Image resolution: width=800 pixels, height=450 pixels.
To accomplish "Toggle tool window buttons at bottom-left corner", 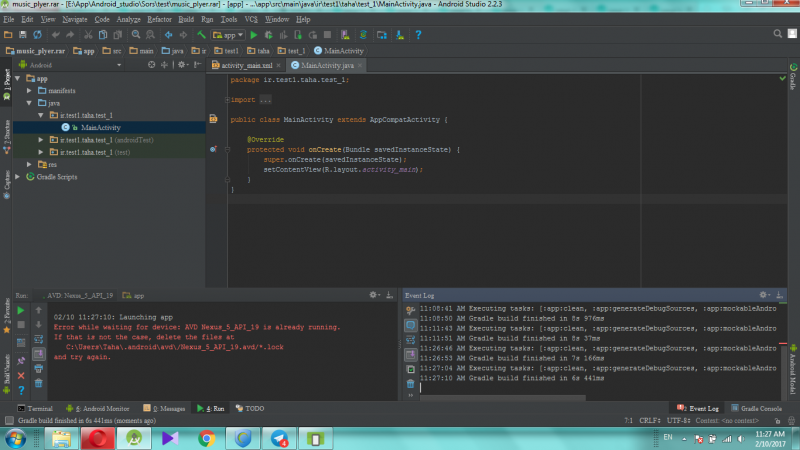I will [7, 421].
